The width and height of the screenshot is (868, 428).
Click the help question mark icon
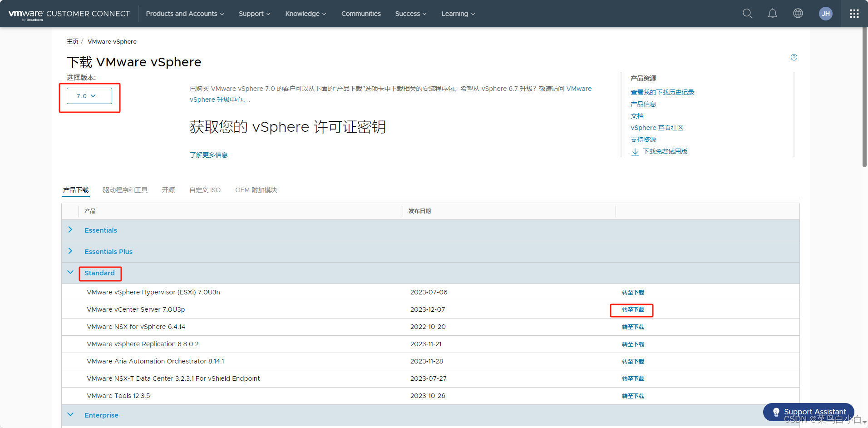(x=794, y=57)
